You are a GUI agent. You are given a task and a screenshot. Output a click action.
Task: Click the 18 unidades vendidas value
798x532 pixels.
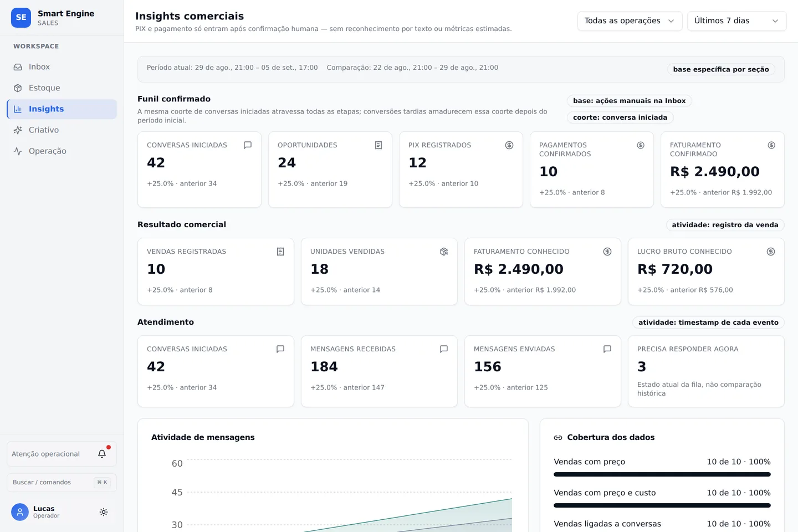[x=320, y=269]
